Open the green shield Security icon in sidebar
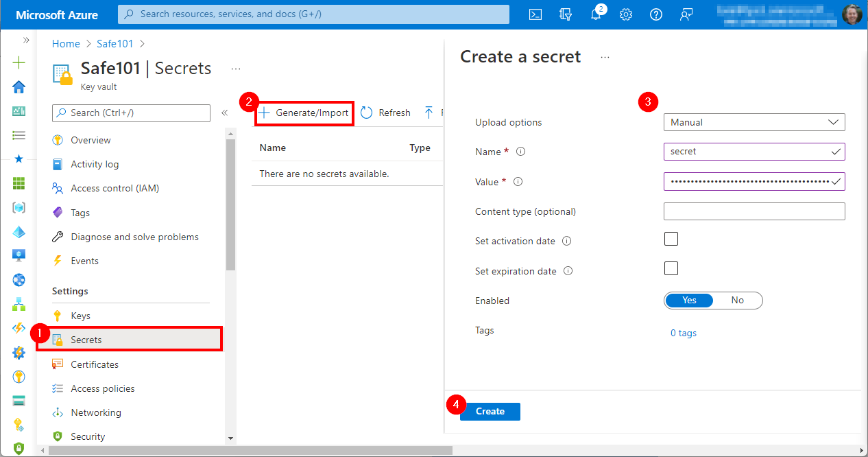The width and height of the screenshot is (868, 457). coord(19,448)
